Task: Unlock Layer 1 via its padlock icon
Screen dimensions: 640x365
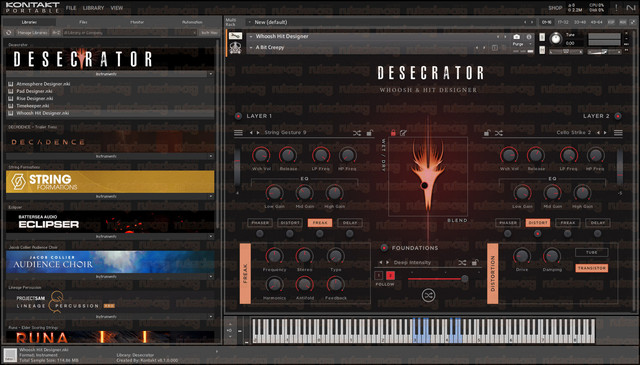Action: [369, 133]
